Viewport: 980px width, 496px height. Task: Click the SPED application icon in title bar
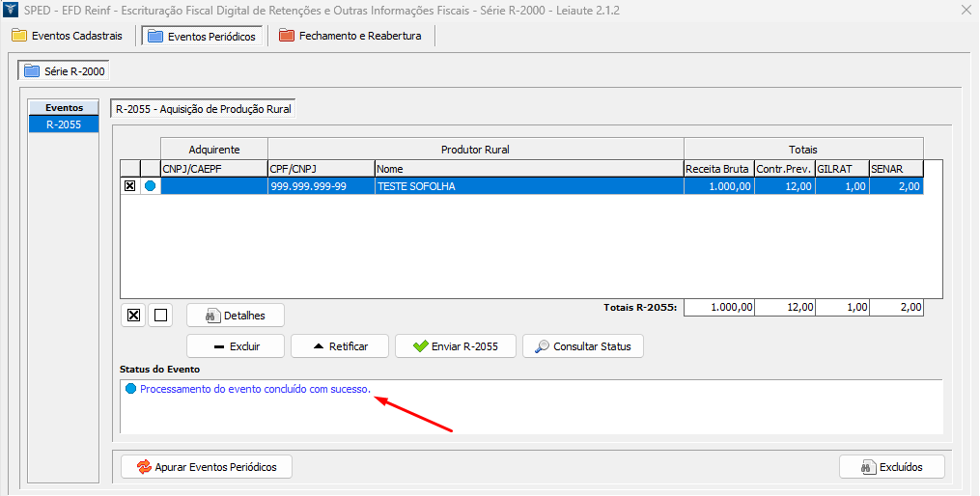point(11,10)
